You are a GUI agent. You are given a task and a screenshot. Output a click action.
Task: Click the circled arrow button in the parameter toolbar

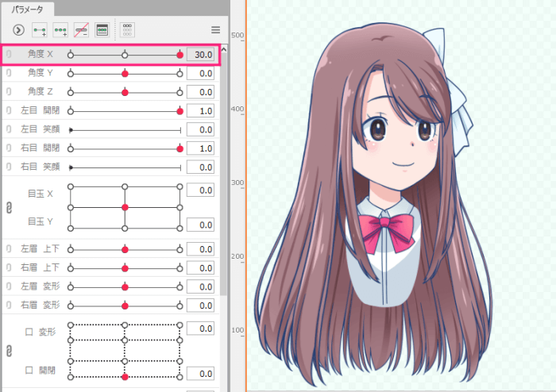[18, 30]
